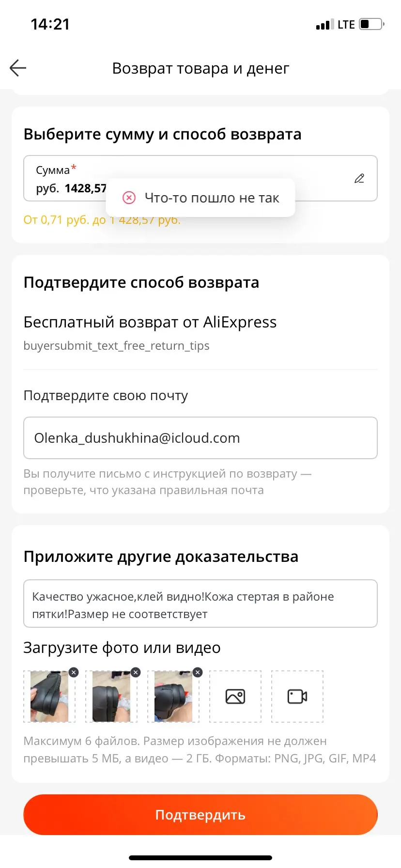Tap the back arrow icon
401x868 pixels.
[18, 68]
